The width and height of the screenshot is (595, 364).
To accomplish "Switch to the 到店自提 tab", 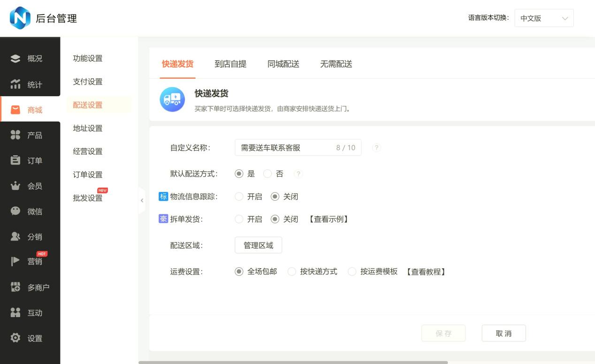I will pos(230,64).
